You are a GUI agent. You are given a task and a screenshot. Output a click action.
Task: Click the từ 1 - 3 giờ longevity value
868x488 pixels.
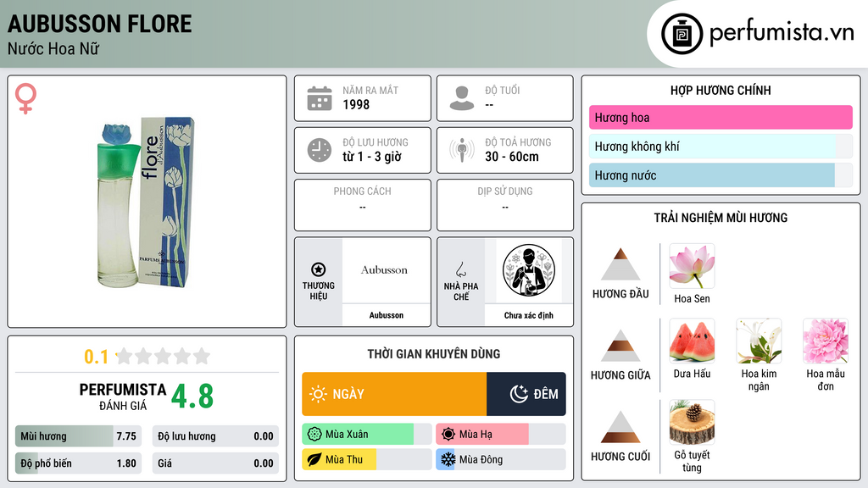pos(372,157)
